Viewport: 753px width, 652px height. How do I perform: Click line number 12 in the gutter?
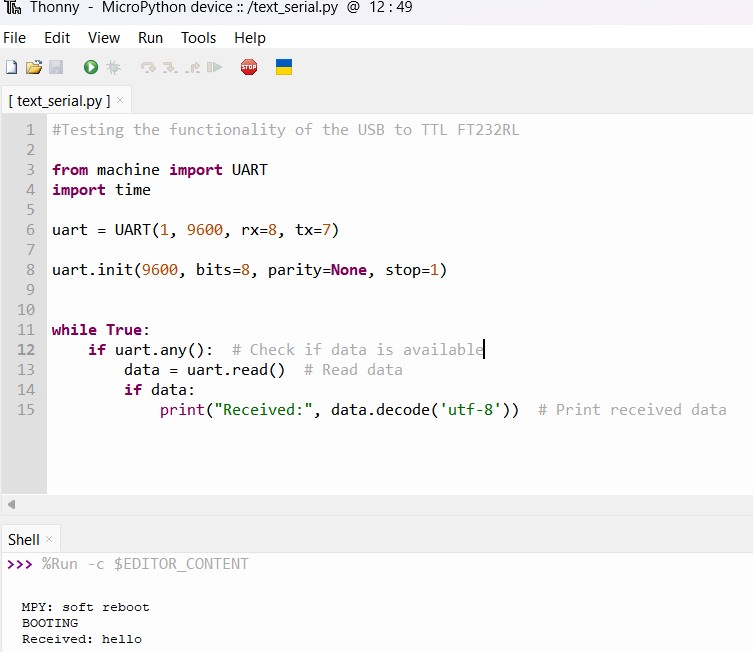coord(26,350)
